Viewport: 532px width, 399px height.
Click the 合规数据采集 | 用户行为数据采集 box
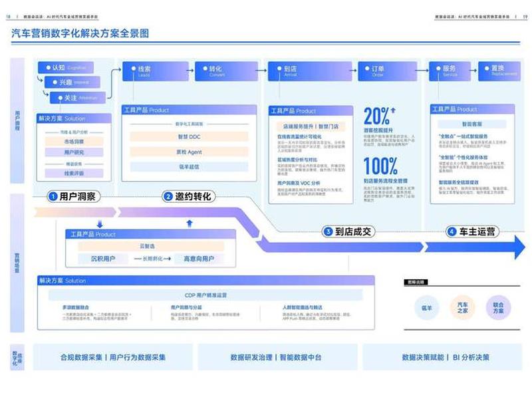pos(113,357)
